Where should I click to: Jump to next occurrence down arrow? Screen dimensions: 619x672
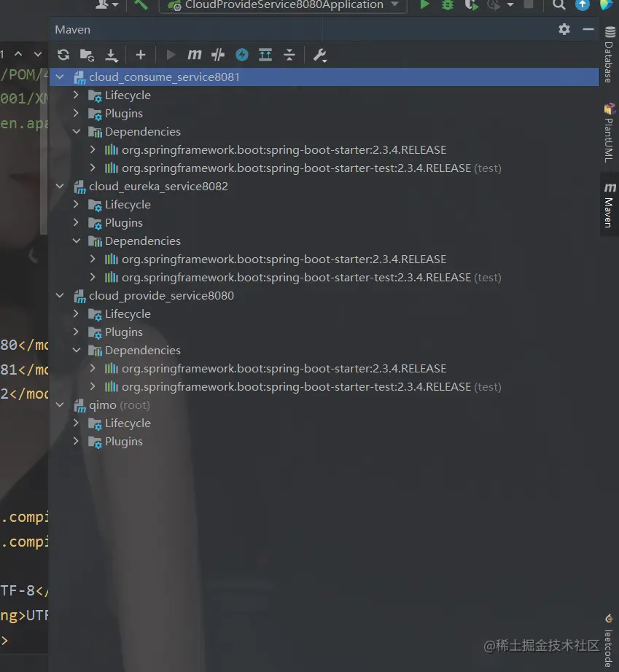(38, 54)
